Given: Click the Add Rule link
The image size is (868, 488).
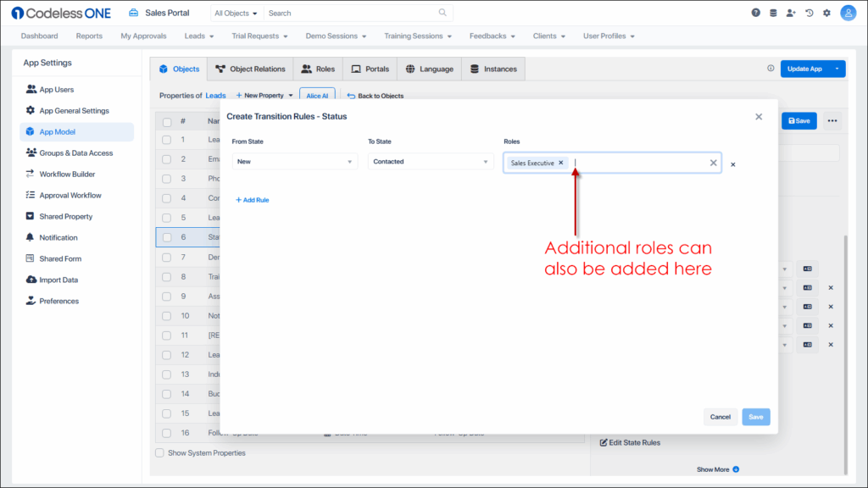Looking at the screenshot, I should tap(250, 199).
